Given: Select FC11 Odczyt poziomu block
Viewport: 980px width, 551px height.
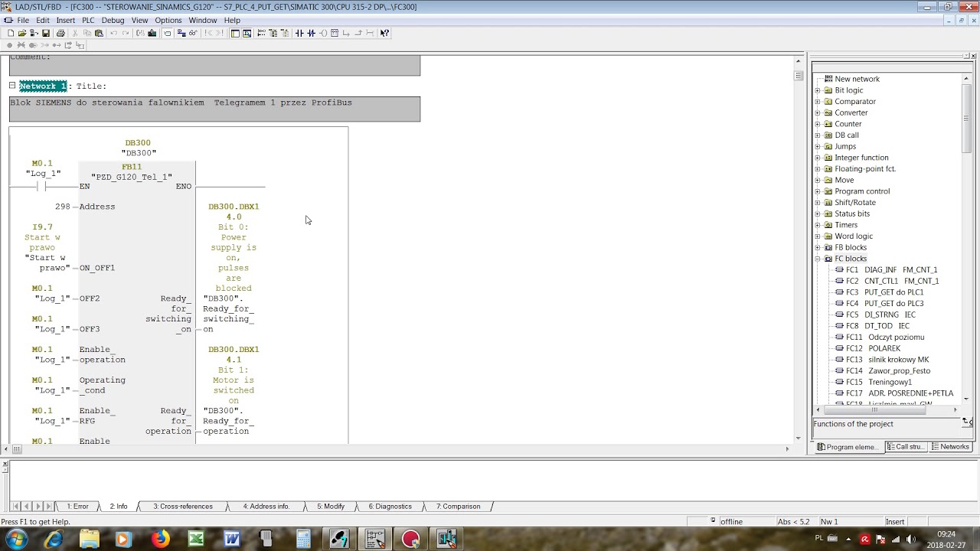Looking at the screenshot, I should click(x=884, y=337).
